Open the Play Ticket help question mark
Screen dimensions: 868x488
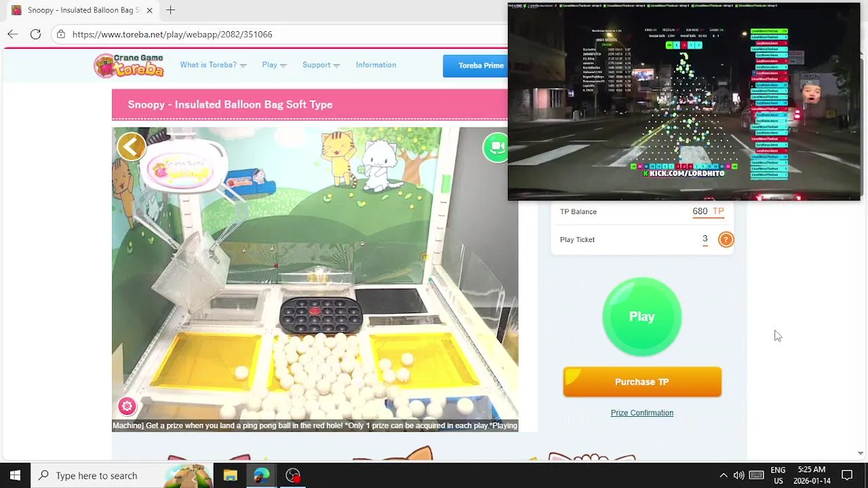point(726,239)
